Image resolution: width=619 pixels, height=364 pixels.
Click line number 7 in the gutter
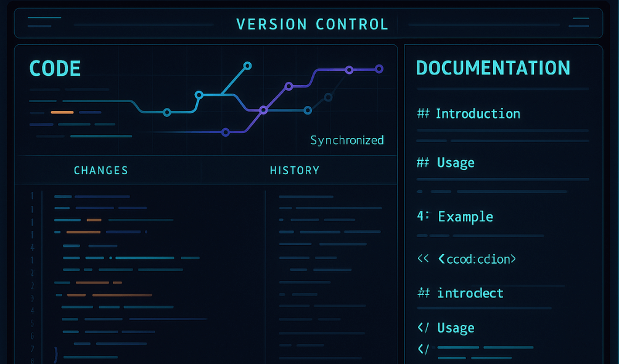32,349
